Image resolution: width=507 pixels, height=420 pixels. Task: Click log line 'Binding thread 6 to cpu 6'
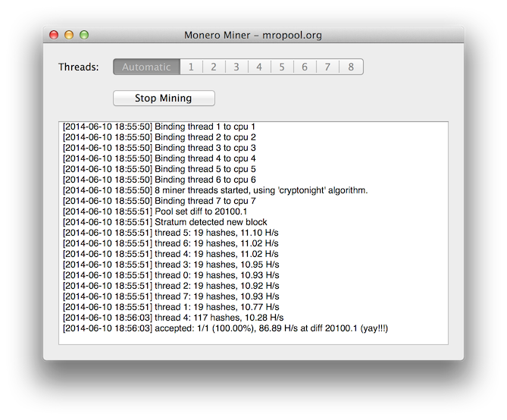click(x=159, y=180)
